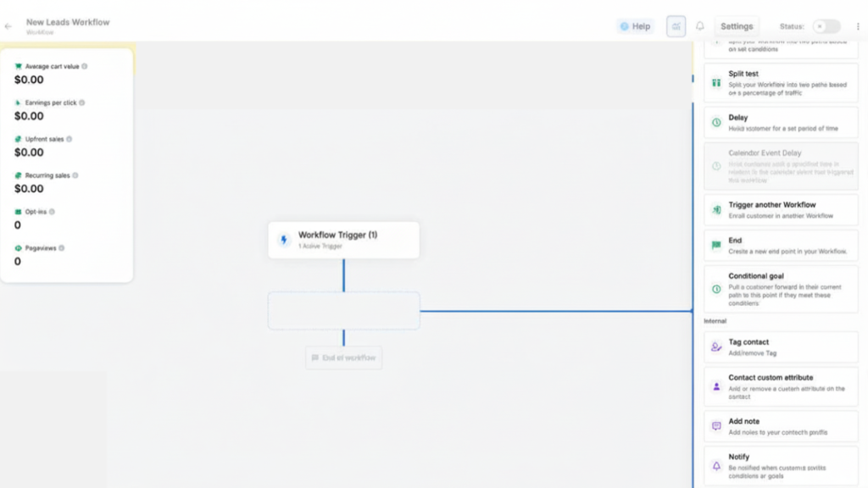This screenshot has height=488, width=868.
Task: Click the Add note icon
Action: (716, 426)
